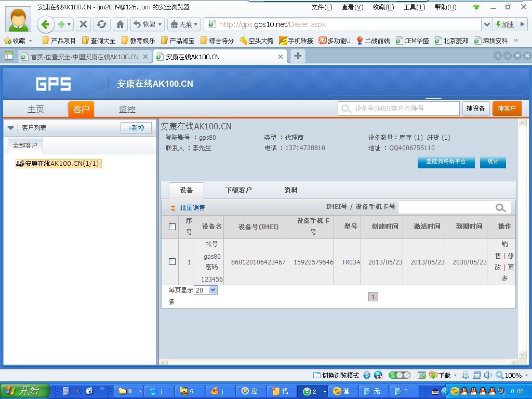Click the system tray expand arrow

tap(445, 392)
